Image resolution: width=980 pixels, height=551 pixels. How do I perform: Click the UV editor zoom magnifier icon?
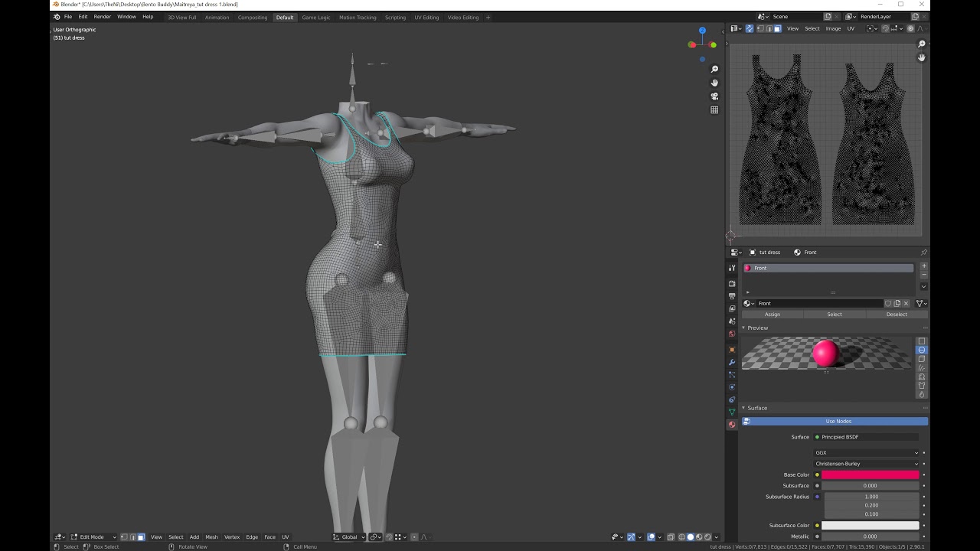tap(922, 44)
